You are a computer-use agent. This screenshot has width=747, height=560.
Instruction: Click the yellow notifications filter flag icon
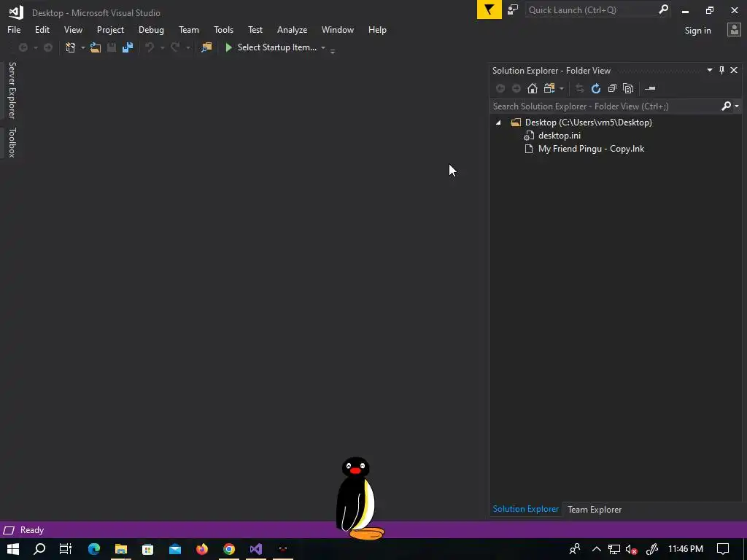[489, 9]
